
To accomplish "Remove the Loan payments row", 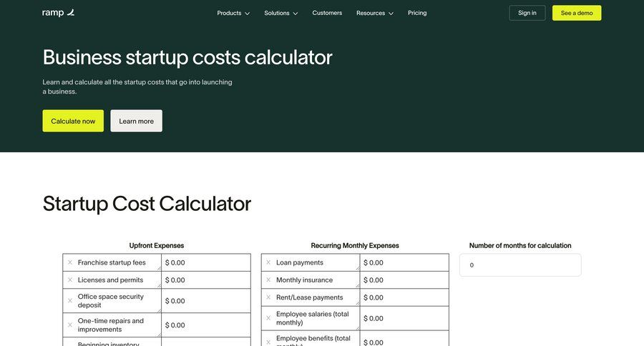I will (268, 262).
